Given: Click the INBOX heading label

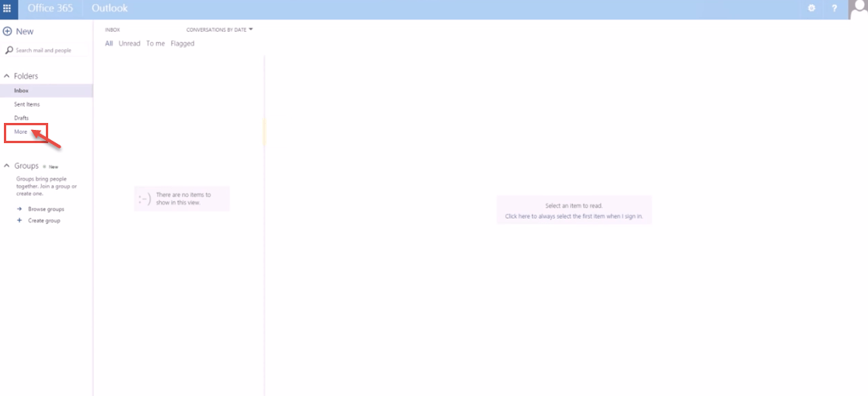Looking at the screenshot, I should click(113, 30).
